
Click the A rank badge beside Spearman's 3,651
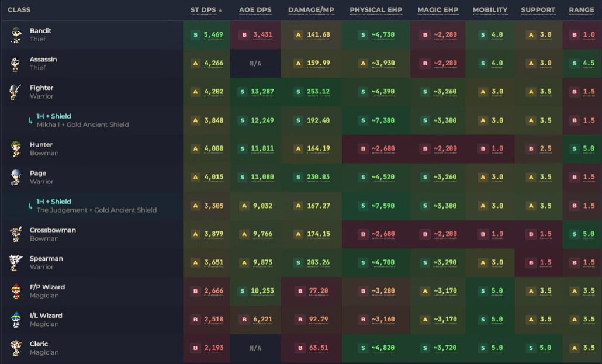(x=195, y=263)
